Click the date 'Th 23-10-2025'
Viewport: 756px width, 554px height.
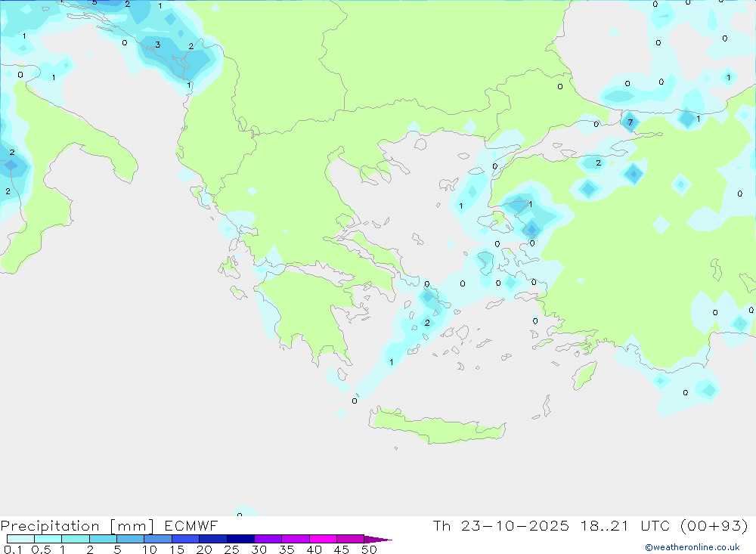[500, 525]
